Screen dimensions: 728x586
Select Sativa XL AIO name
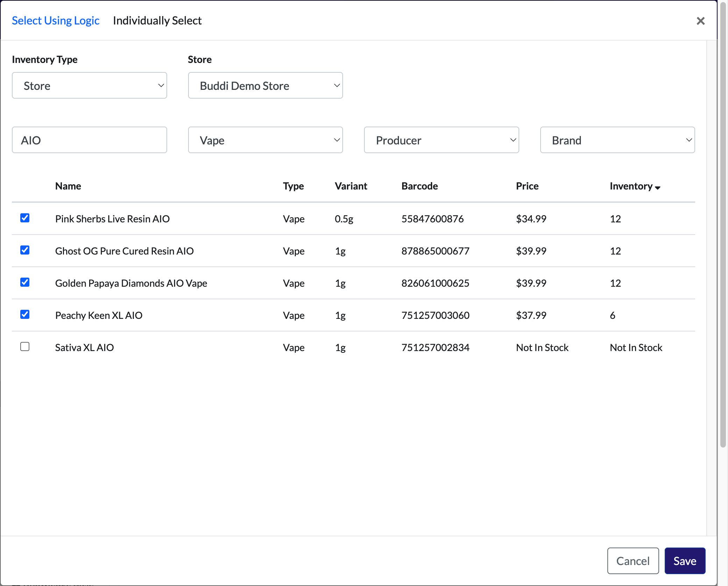pos(84,348)
